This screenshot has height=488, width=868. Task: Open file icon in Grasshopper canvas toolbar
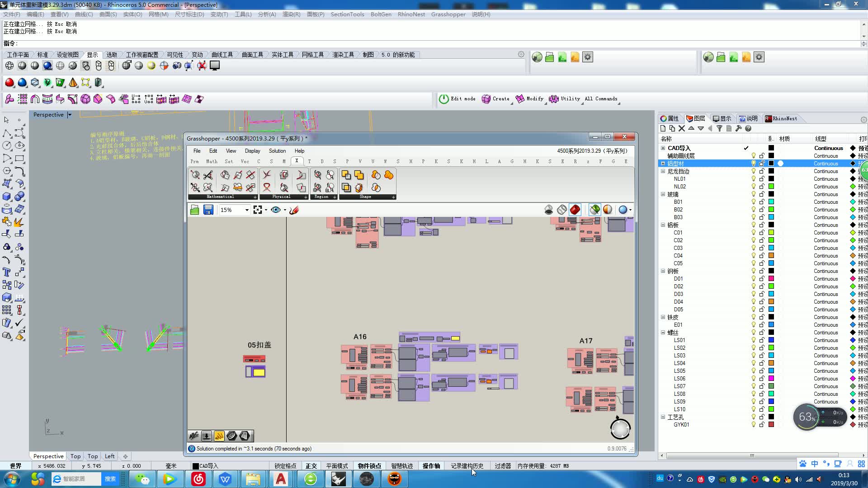point(194,210)
